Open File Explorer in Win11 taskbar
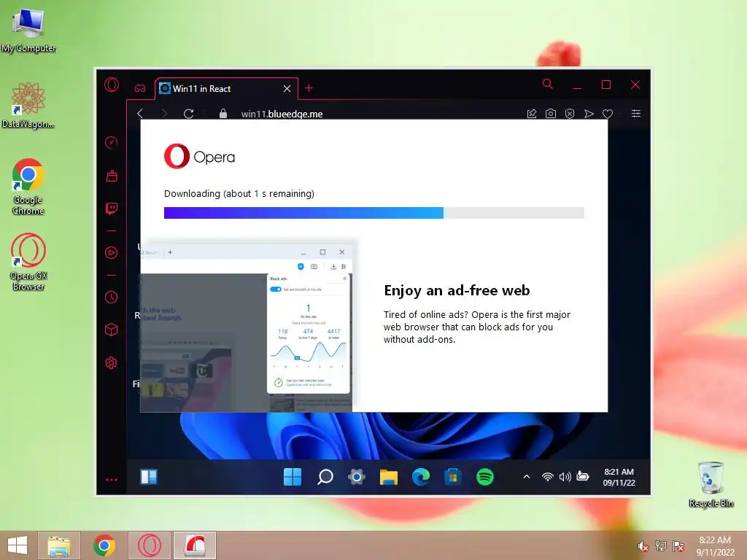 [388, 477]
